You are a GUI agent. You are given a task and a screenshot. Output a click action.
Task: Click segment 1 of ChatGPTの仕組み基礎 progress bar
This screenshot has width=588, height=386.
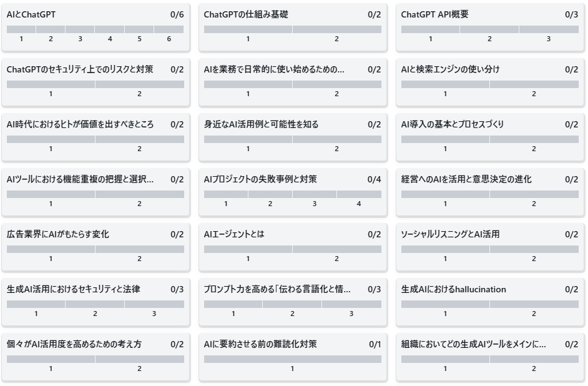click(248, 28)
